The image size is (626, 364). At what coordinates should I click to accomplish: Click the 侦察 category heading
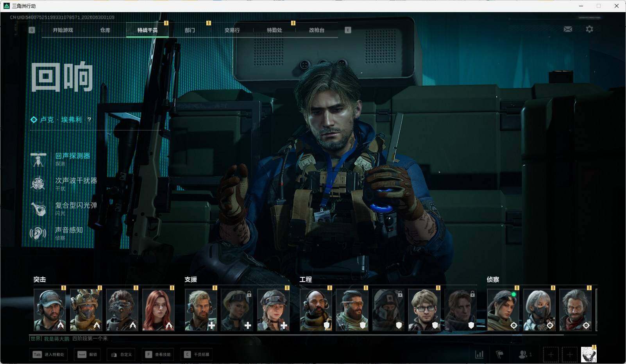pyautogui.click(x=493, y=280)
